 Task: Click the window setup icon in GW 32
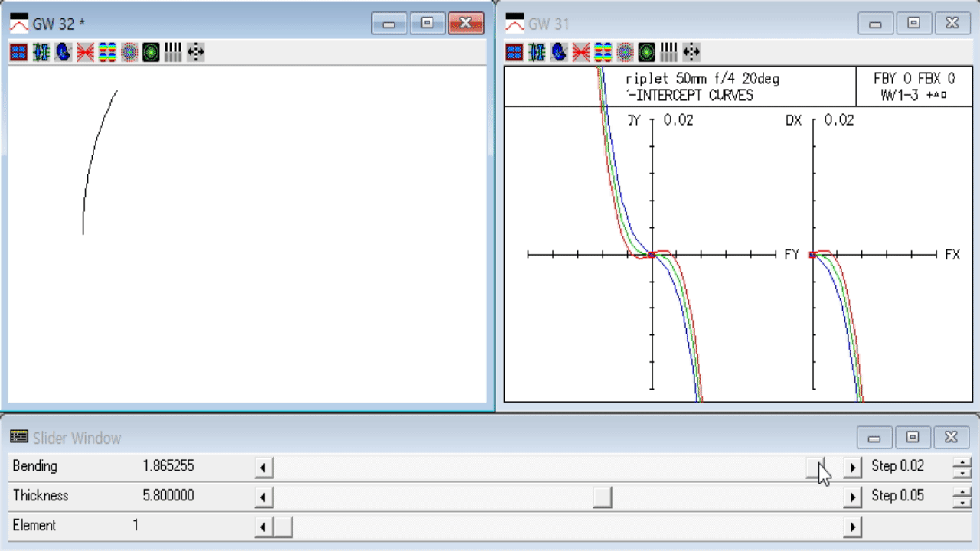pyautogui.click(x=18, y=52)
